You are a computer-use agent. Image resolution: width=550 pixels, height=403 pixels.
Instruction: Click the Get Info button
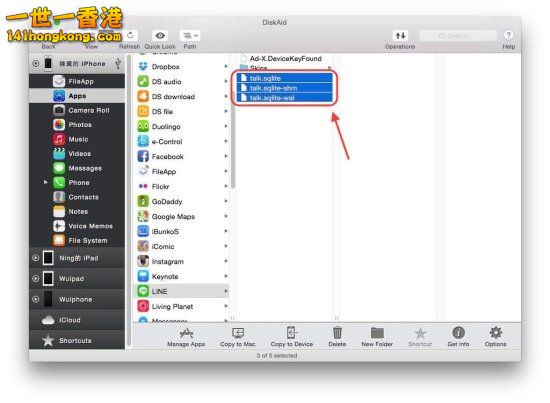pos(458,337)
